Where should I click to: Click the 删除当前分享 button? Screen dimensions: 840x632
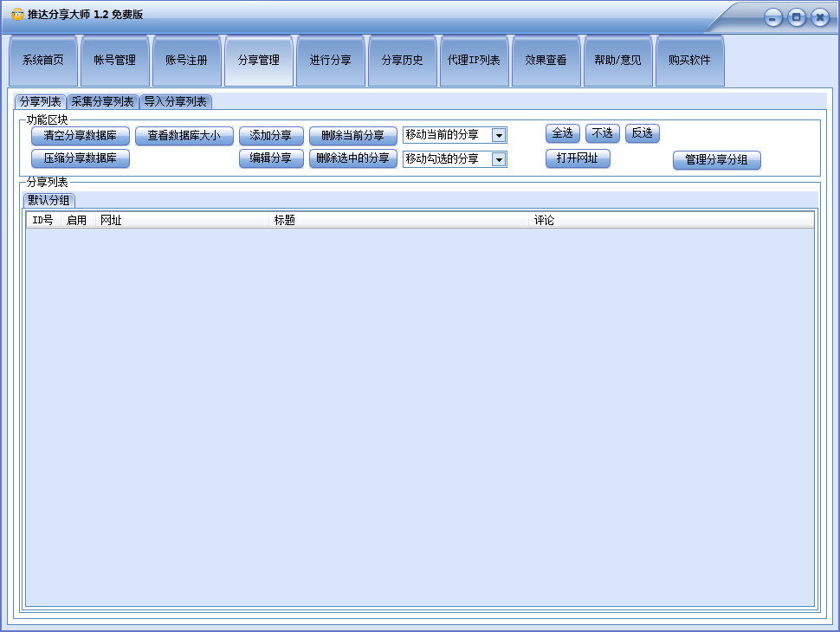353,136
